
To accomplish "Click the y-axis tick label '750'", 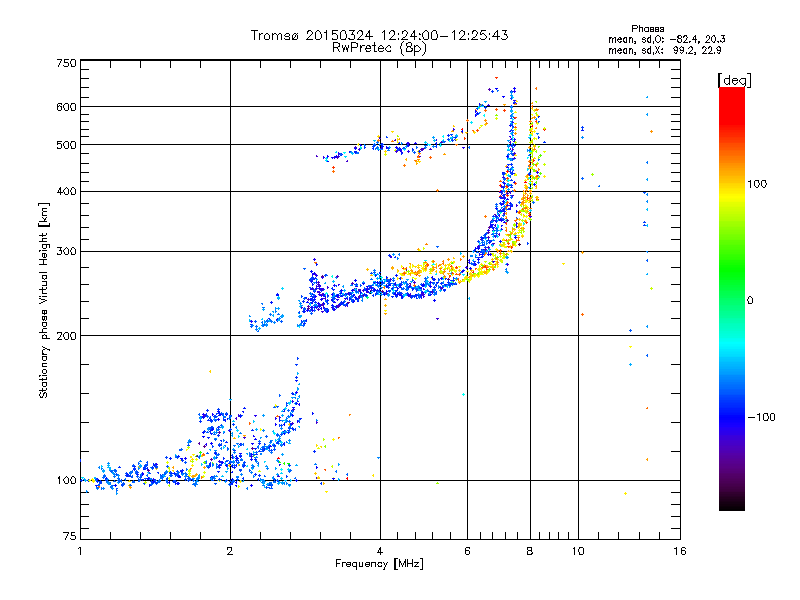I will point(67,63).
